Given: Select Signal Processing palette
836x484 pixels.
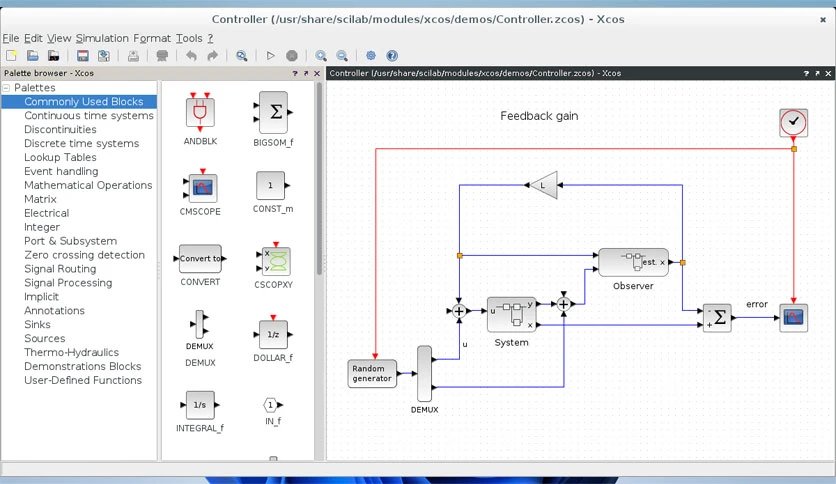Looking at the screenshot, I should [x=68, y=283].
